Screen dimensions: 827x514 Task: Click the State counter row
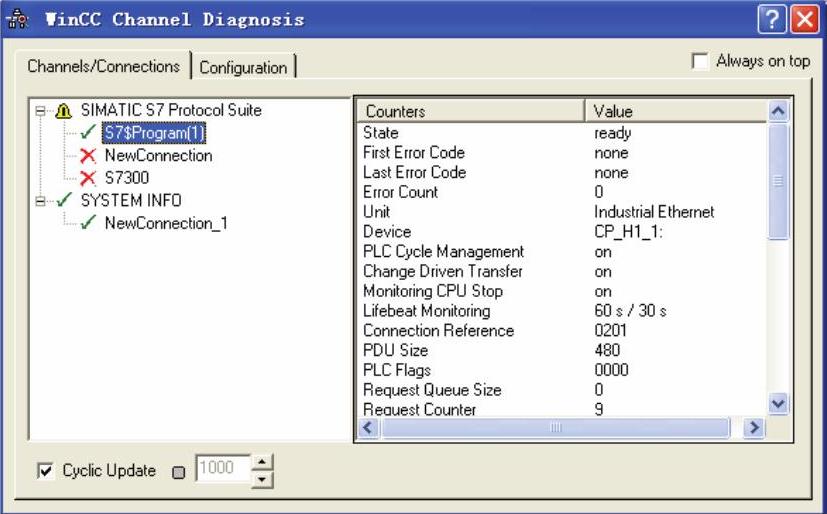click(x=562, y=133)
